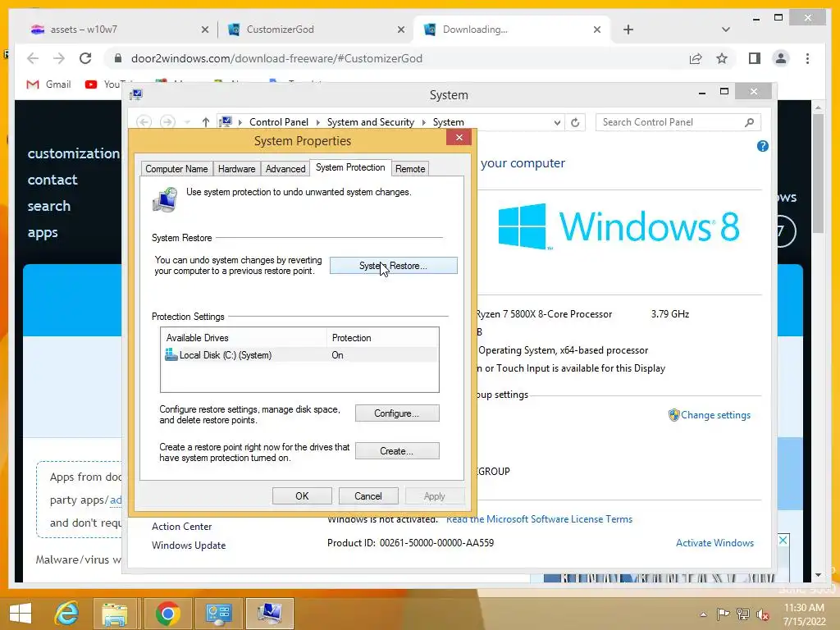The width and height of the screenshot is (840, 630).
Task: Click Activate Windows link
Action: pyautogui.click(x=714, y=543)
